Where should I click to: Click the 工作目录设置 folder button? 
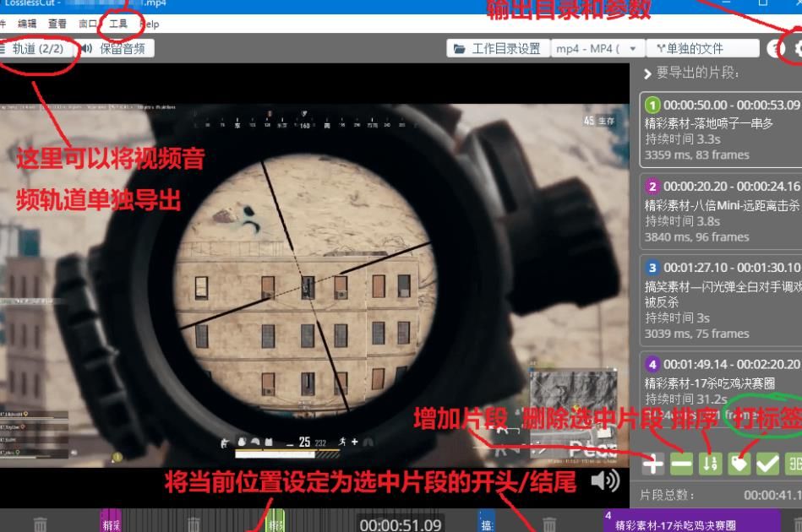tap(498, 48)
